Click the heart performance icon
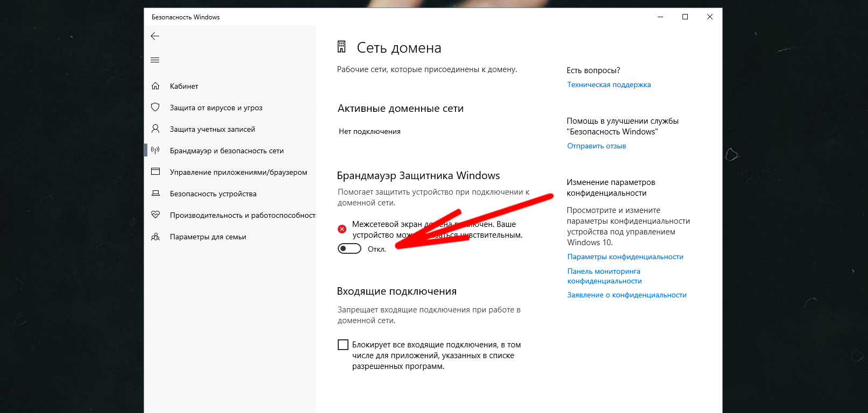 pos(155,215)
